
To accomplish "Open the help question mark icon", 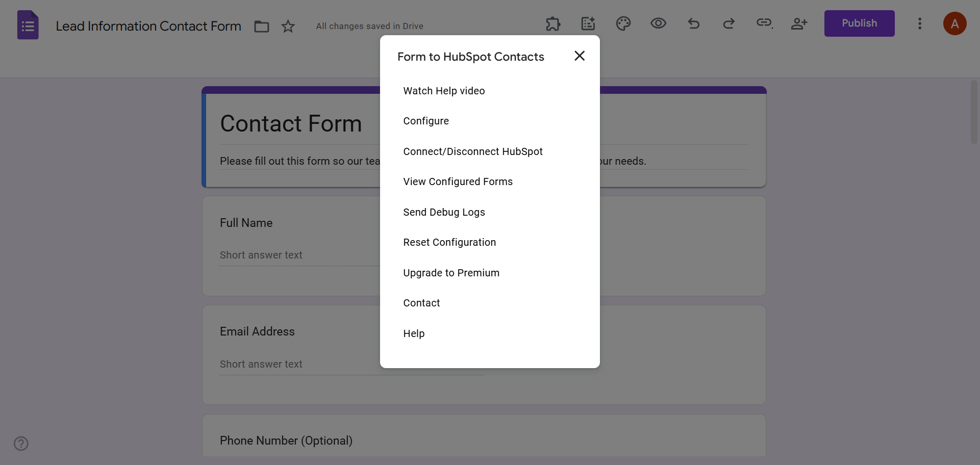I will [21, 443].
